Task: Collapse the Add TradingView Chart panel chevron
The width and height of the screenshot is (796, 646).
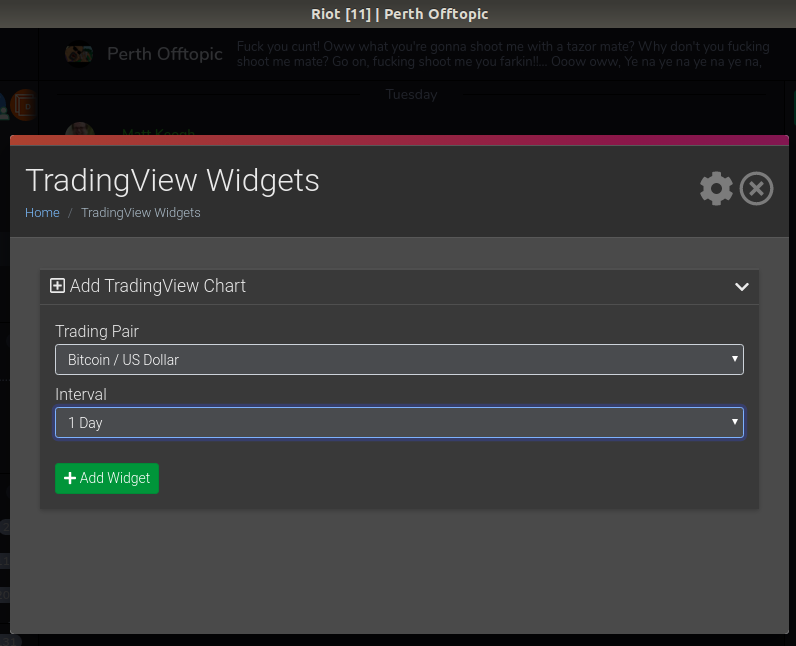Action: tap(742, 287)
